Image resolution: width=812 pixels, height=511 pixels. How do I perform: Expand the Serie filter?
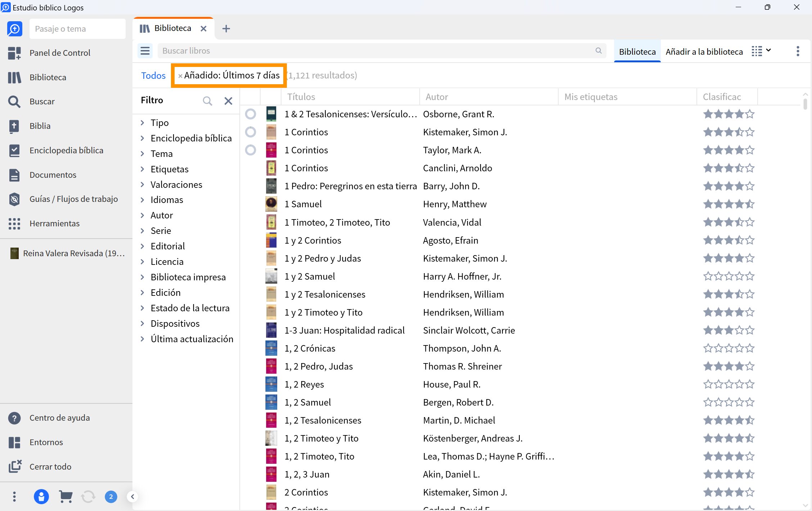point(143,231)
